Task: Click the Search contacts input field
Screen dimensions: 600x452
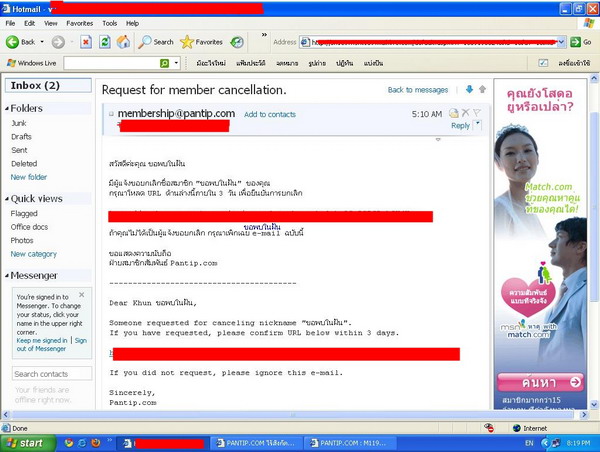Action: coord(52,374)
